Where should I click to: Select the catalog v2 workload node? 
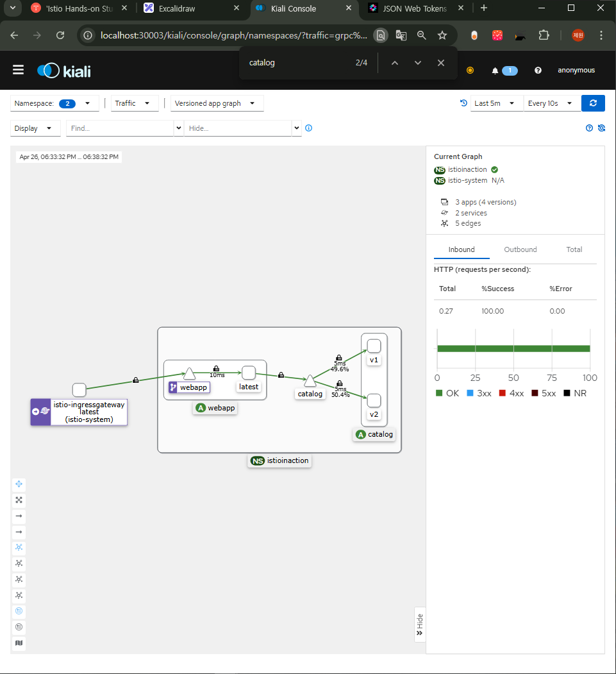(x=374, y=401)
